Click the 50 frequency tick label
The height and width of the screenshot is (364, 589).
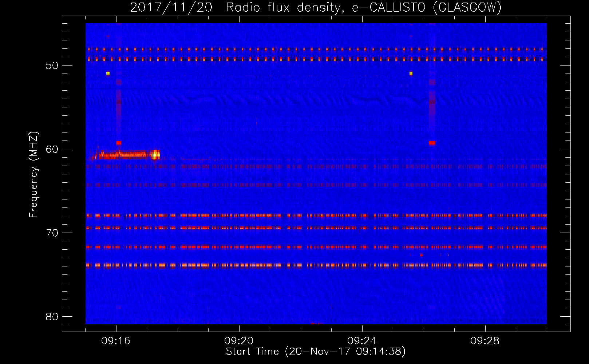tap(52, 66)
